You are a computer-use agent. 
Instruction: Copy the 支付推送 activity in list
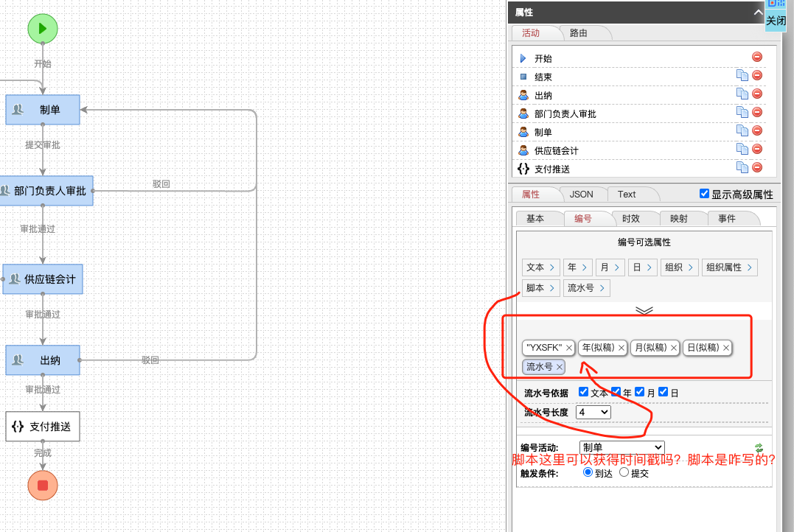[x=742, y=167]
